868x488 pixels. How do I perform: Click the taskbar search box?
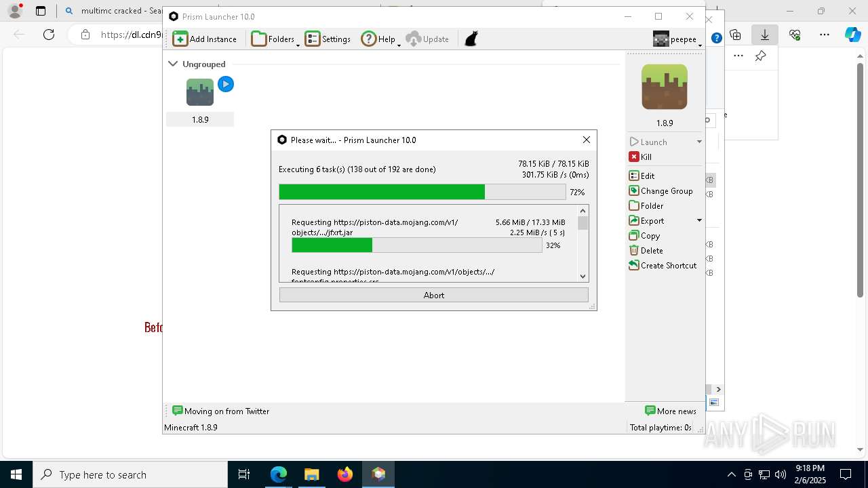point(130,474)
